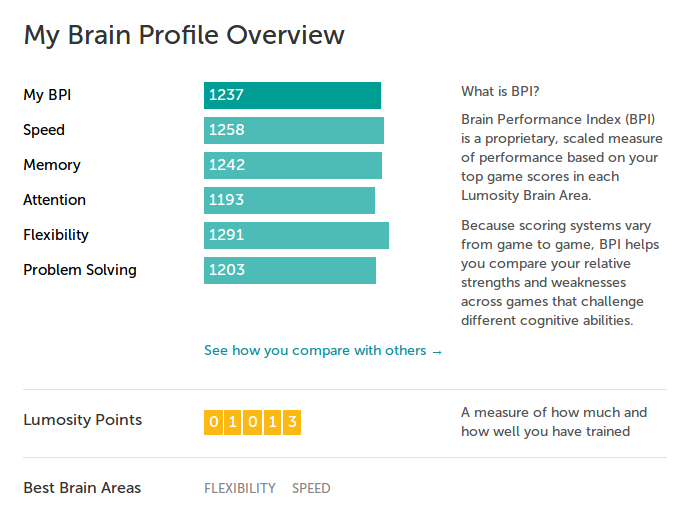Click the 'Memory' row label

point(52,165)
